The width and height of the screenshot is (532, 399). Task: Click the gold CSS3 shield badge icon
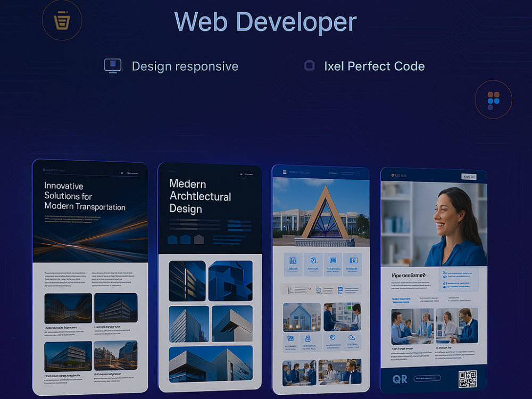[62, 20]
